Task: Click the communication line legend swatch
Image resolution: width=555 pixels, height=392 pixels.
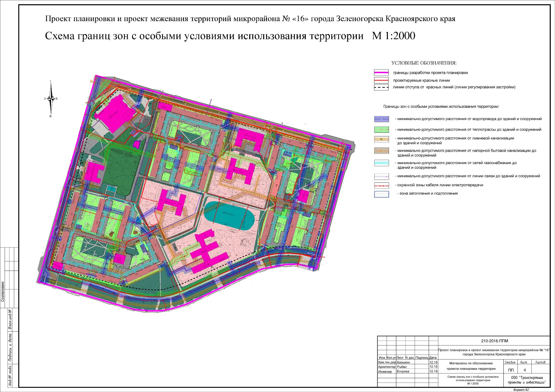Action: click(382, 176)
